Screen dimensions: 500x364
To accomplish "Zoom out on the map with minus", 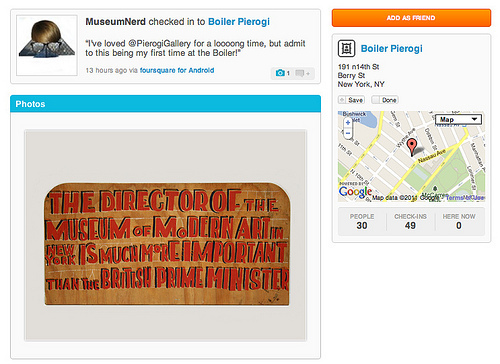I will click(348, 133).
